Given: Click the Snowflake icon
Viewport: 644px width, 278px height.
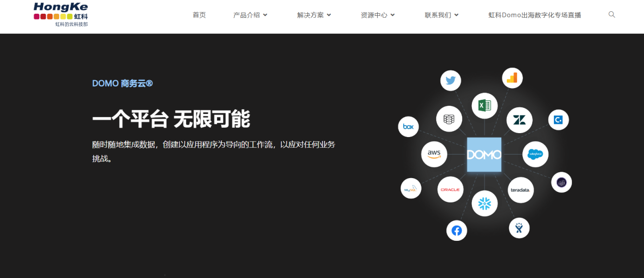Looking at the screenshot, I should coord(485,204).
